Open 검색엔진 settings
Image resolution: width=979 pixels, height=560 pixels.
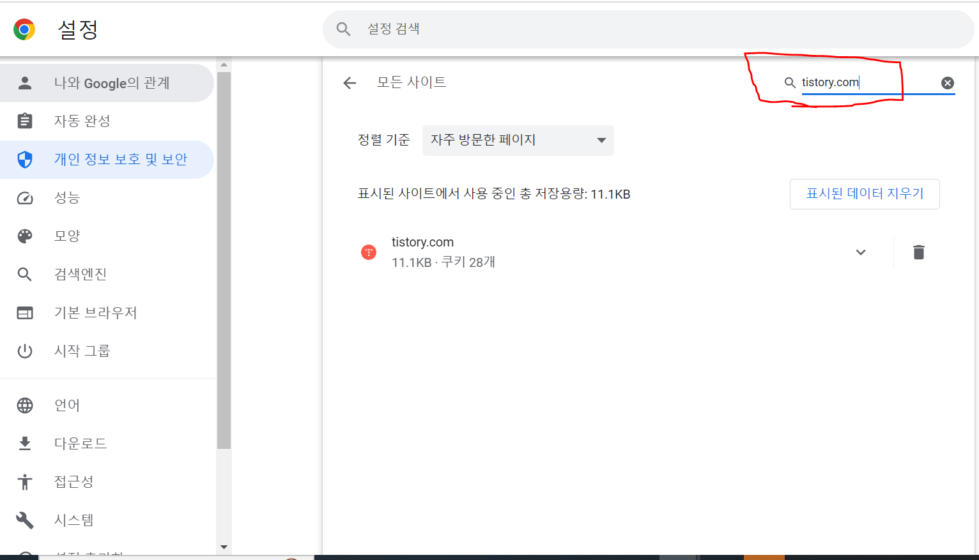pos(107,275)
